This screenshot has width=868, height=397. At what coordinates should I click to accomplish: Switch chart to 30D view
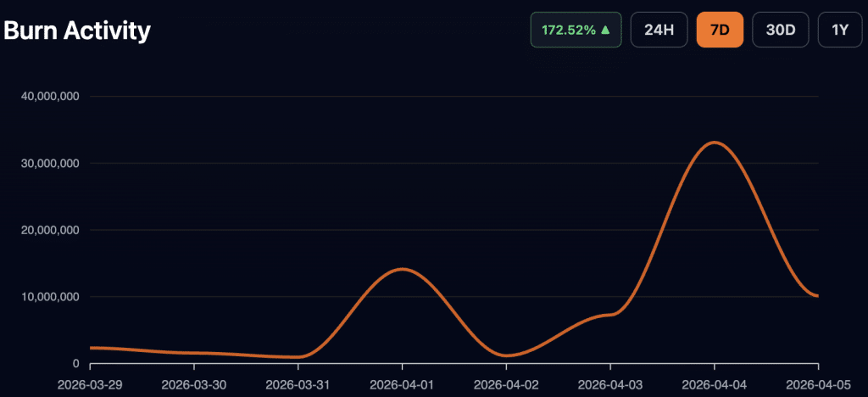tap(780, 30)
